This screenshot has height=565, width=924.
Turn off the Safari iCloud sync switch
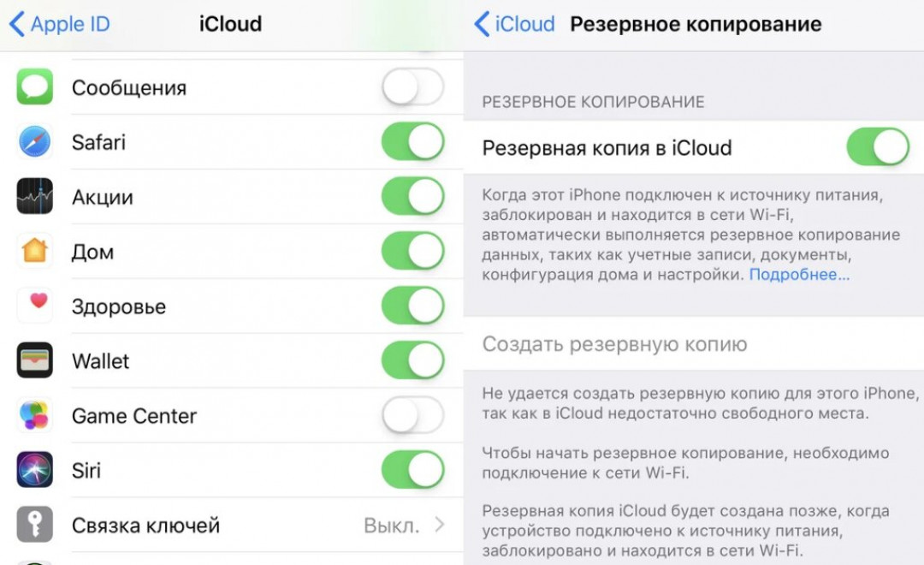[412, 142]
